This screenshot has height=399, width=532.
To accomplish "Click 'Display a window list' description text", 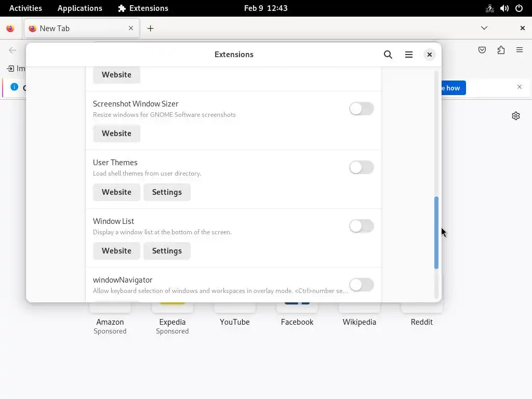I will point(162,232).
